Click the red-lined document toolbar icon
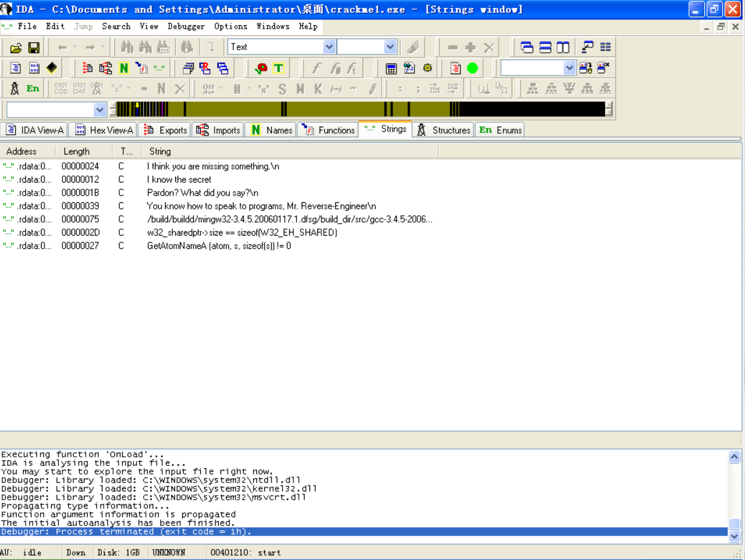This screenshot has width=745, height=560. pos(455,68)
